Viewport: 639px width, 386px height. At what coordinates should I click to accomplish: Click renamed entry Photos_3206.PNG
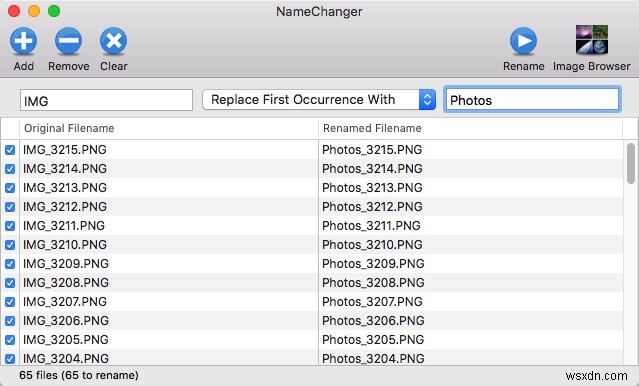pos(373,321)
